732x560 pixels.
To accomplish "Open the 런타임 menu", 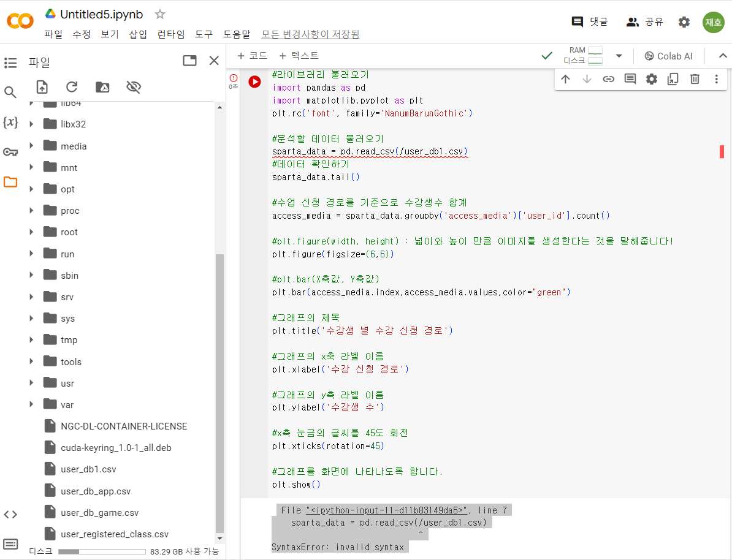I will [171, 34].
